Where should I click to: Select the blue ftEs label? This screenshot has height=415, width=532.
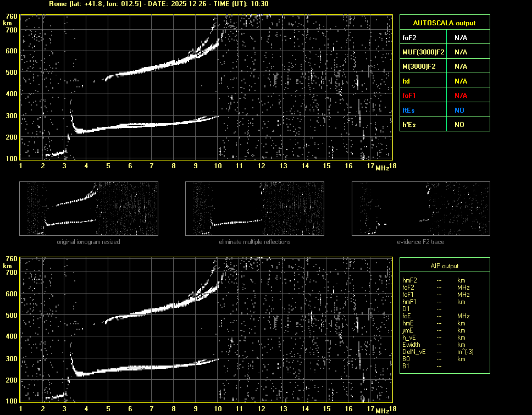408,110
